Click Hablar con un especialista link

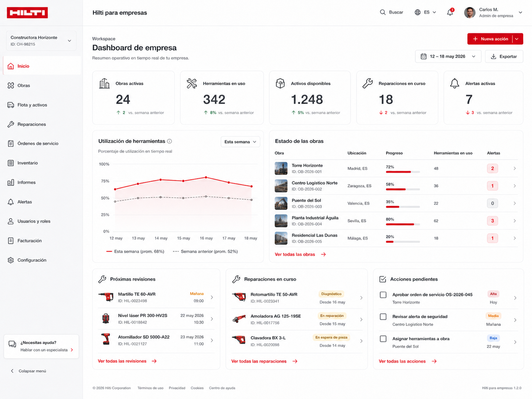[47, 350]
